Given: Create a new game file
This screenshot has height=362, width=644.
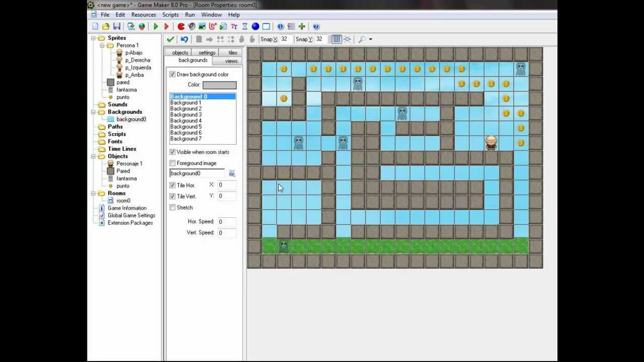Looking at the screenshot, I should point(95,27).
